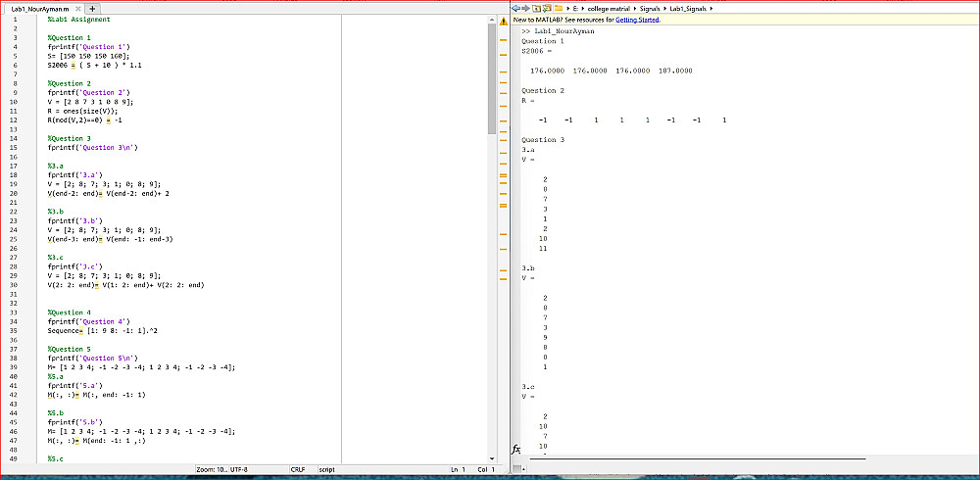Click the Zoom status bar field

tap(212, 469)
